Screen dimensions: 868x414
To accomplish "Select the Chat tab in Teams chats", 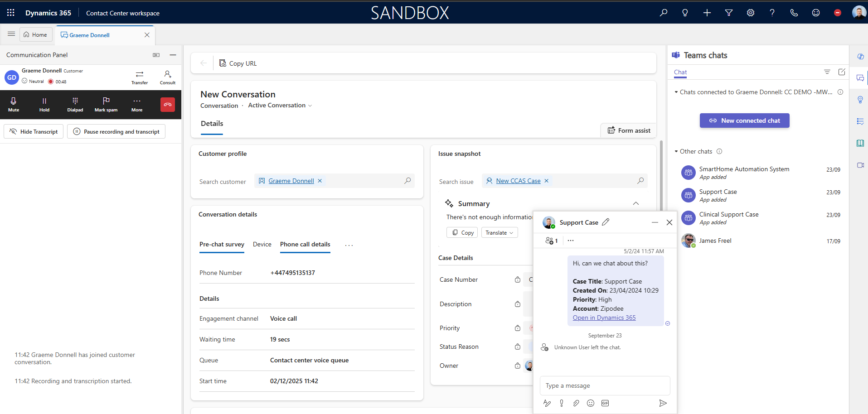I will (680, 72).
